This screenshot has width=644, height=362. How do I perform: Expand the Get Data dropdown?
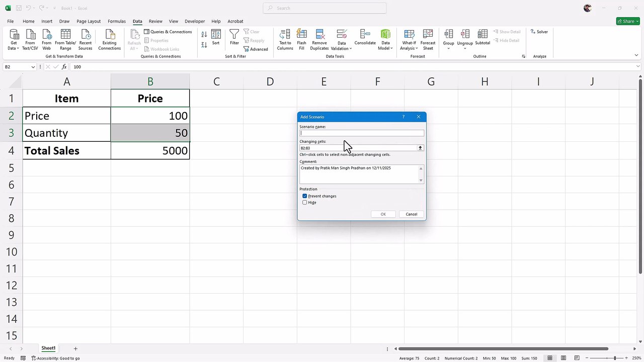coord(14,46)
